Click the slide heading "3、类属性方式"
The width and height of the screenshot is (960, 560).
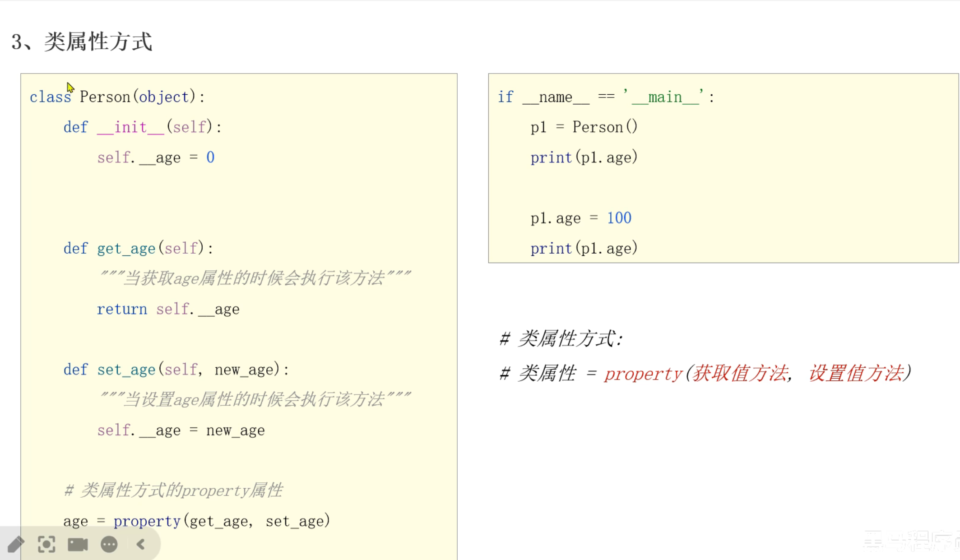[82, 42]
